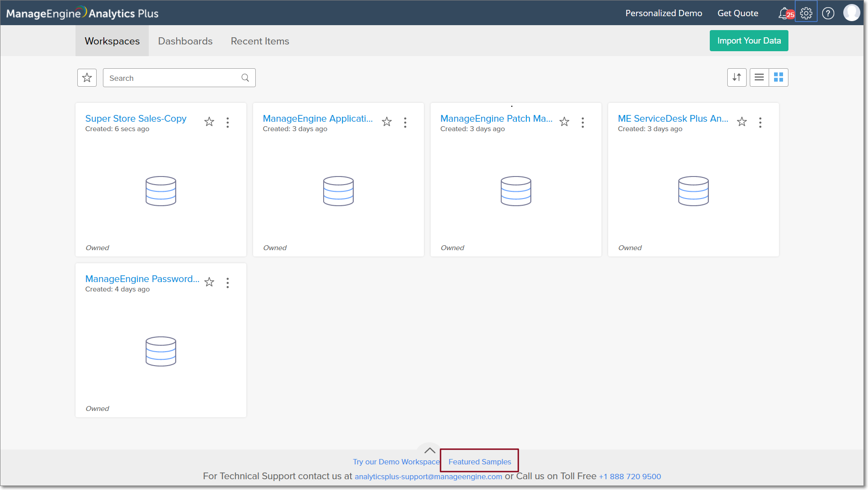Viewport: 868px width, 490px height.
Task: Open the user profile avatar
Action: pyautogui.click(x=851, y=13)
